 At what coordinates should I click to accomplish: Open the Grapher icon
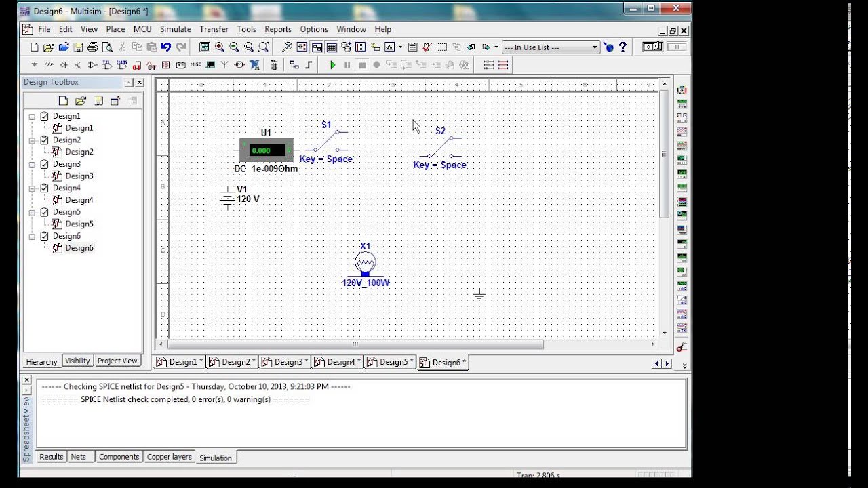tap(390, 47)
